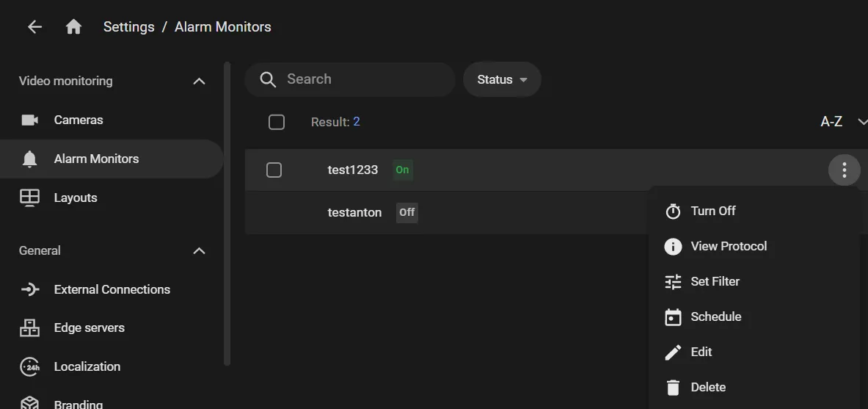Check the test1233 row checkbox
The width and height of the screenshot is (868, 409).
pos(274,170)
